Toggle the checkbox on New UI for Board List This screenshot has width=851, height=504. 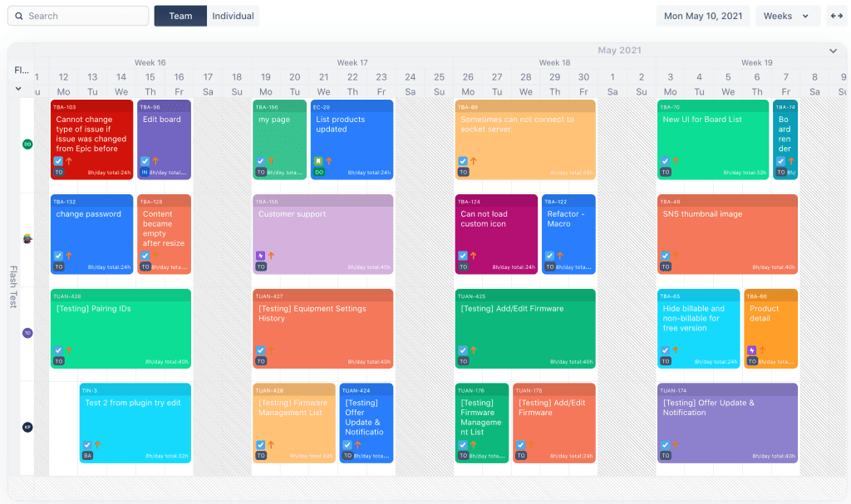tap(665, 160)
